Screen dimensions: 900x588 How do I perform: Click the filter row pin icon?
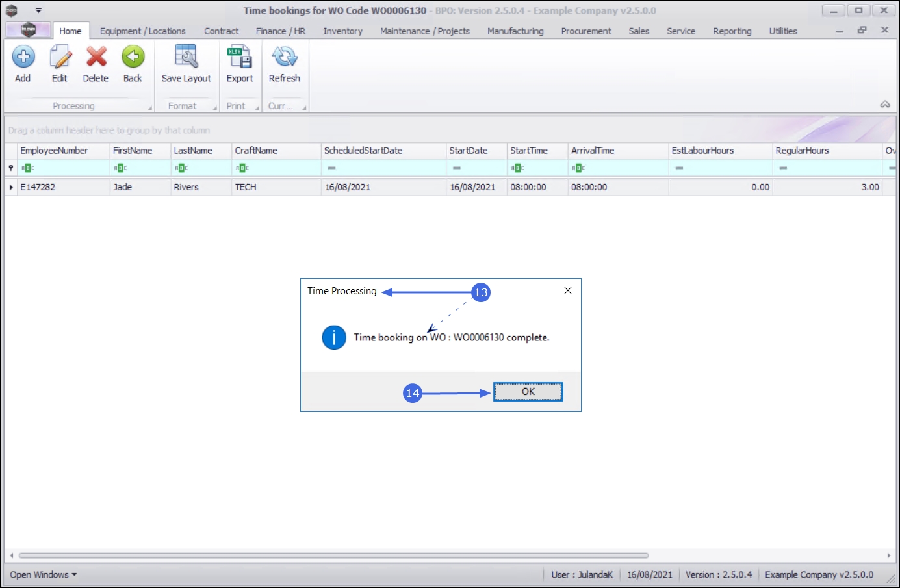click(11, 168)
